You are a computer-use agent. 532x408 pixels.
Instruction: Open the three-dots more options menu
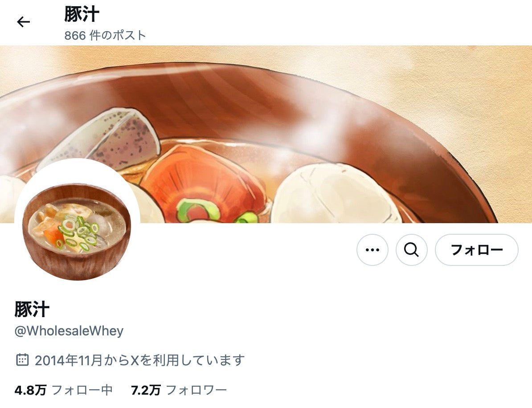[x=372, y=250]
